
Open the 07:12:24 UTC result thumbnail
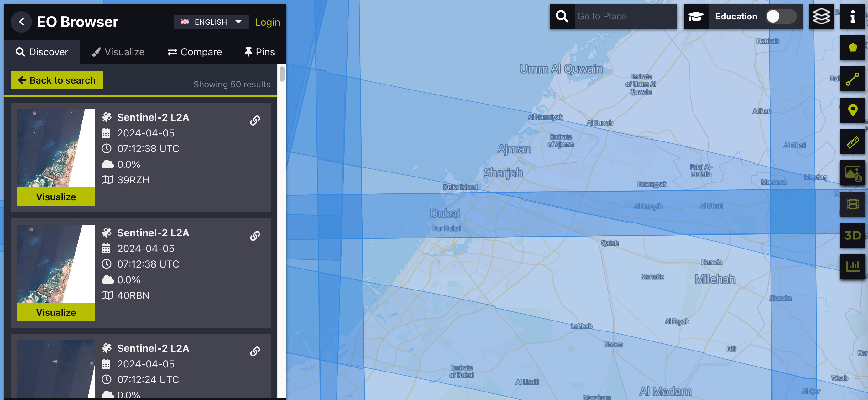56,369
